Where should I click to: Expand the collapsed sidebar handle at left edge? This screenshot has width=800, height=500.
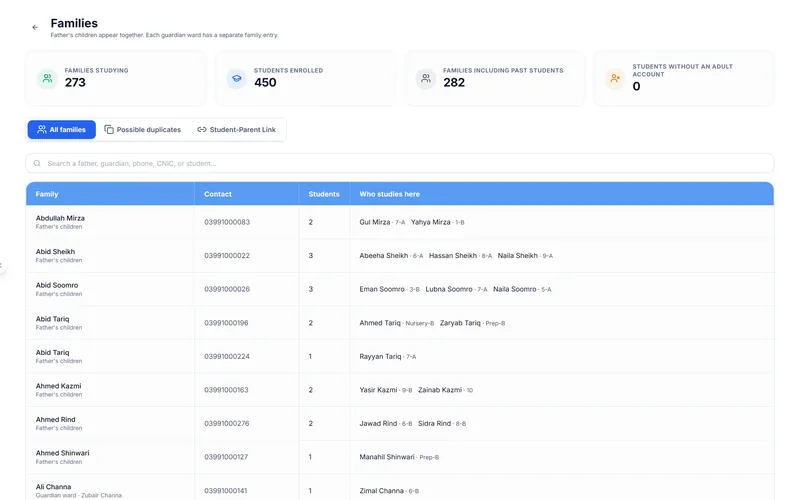click(x=2, y=265)
